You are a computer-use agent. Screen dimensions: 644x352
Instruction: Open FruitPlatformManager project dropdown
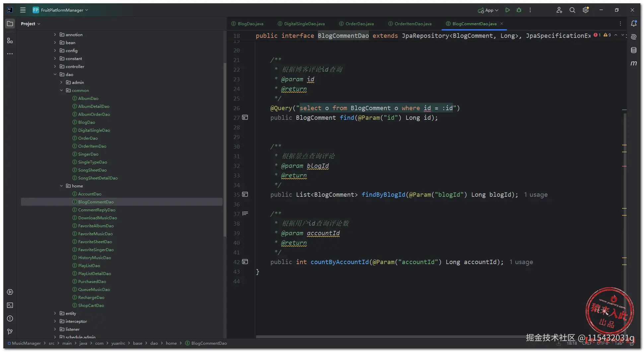(60, 10)
